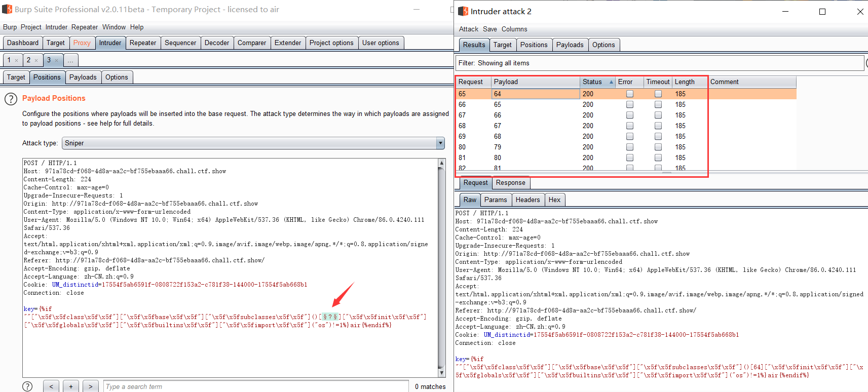
Task: Open the Project menu
Action: (31, 27)
